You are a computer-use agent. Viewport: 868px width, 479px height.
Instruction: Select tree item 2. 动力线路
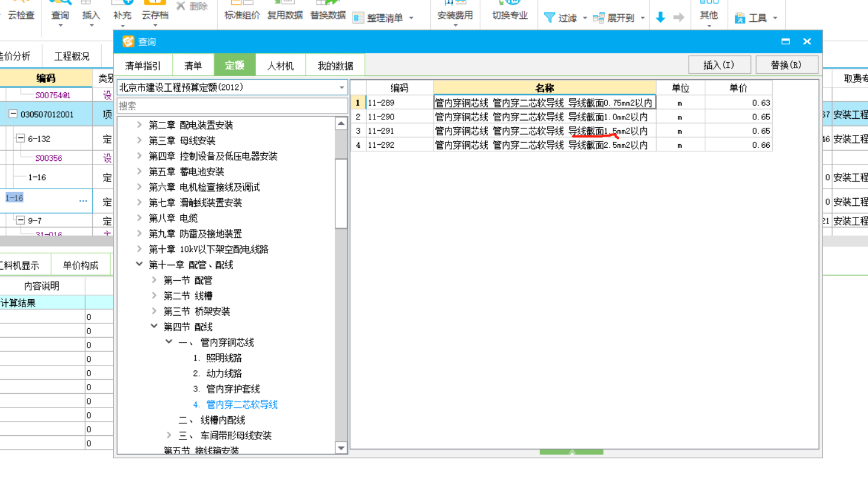[217, 373]
